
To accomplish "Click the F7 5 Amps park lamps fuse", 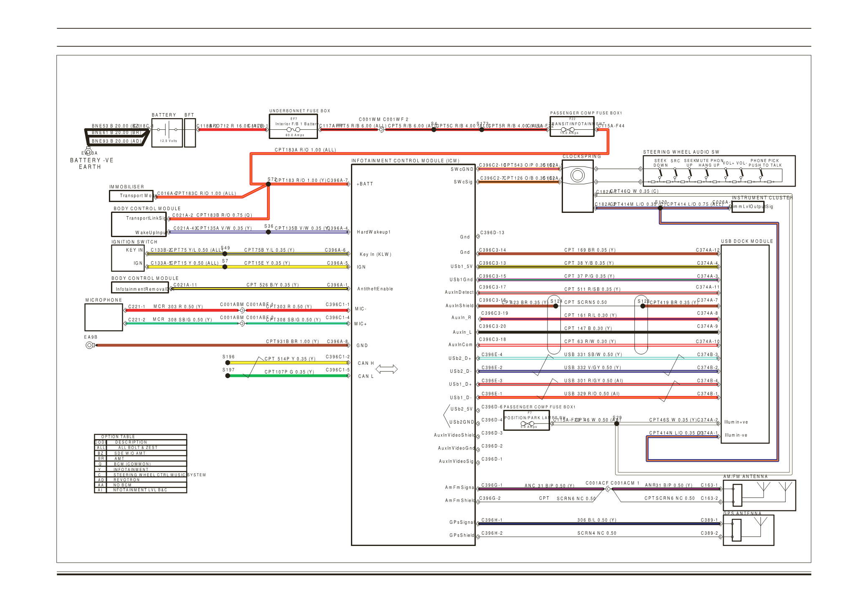I will [x=527, y=424].
